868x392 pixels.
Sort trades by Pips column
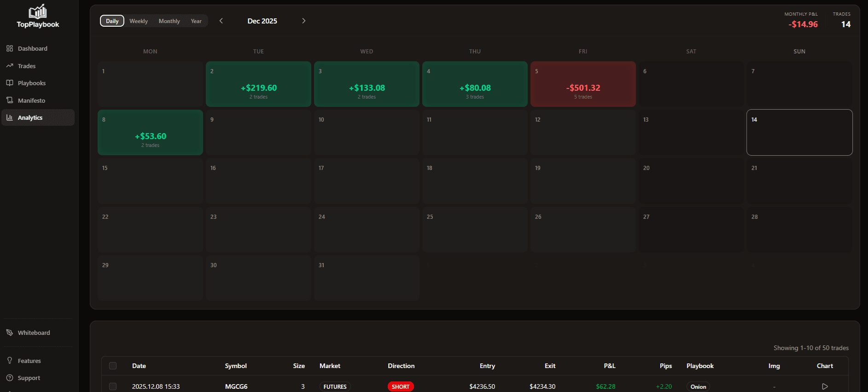(666, 366)
